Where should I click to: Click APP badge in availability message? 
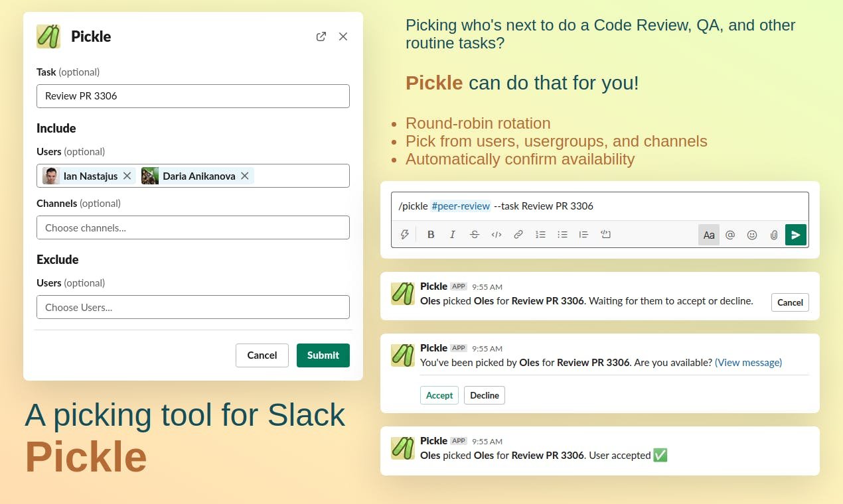(459, 347)
